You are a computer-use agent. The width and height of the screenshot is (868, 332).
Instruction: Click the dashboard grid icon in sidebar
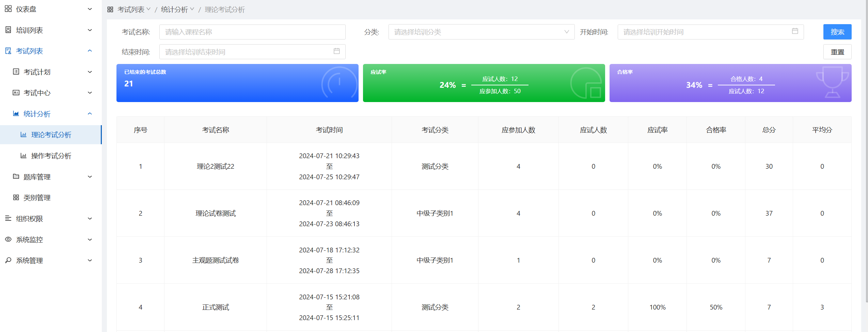pos(8,9)
